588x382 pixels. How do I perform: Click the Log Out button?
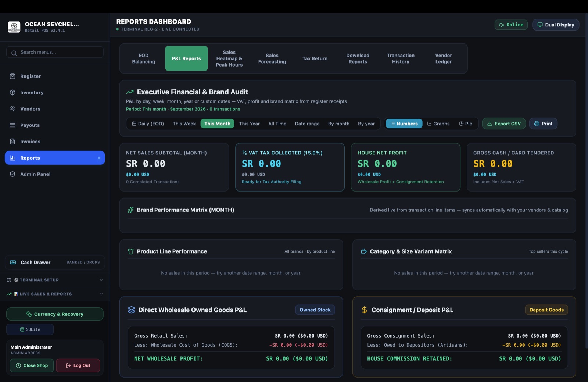[x=78, y=365]
